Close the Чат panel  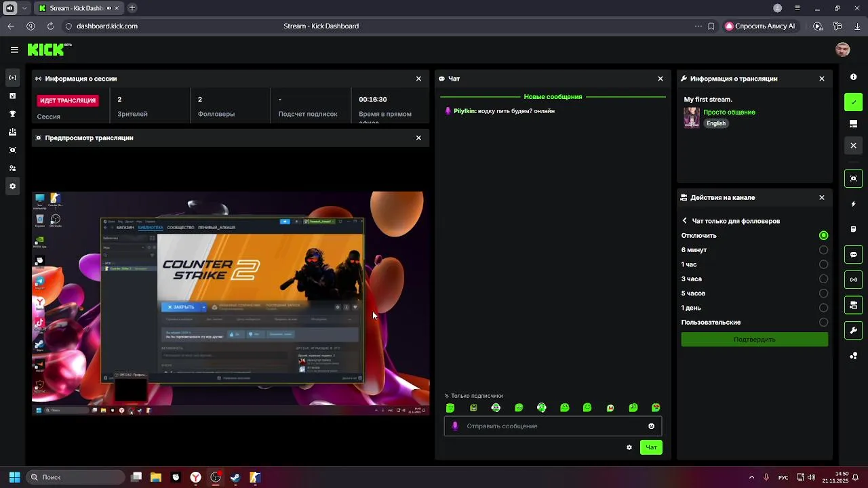pos(660,79)
